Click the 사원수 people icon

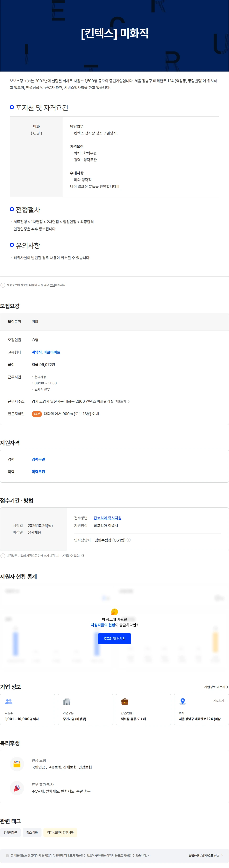click(x=9, y=702)
